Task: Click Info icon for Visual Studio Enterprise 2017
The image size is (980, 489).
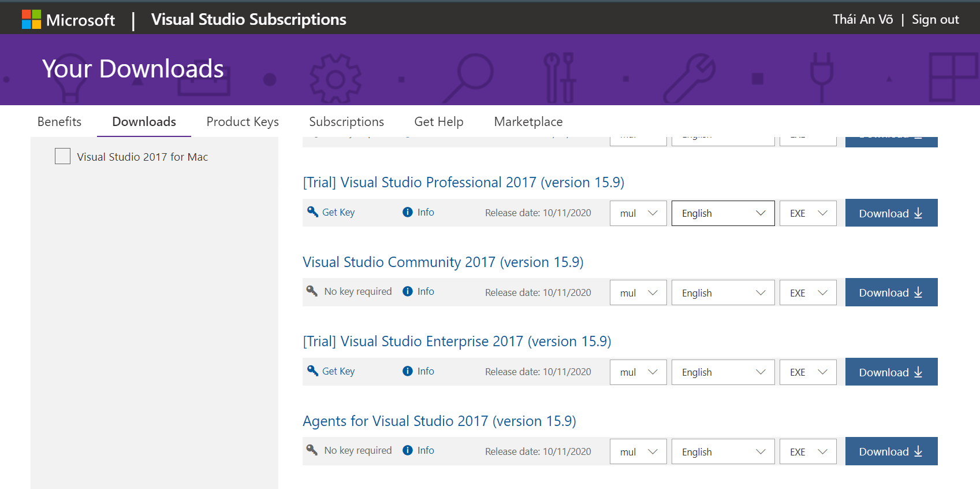Action: point(408,371)
